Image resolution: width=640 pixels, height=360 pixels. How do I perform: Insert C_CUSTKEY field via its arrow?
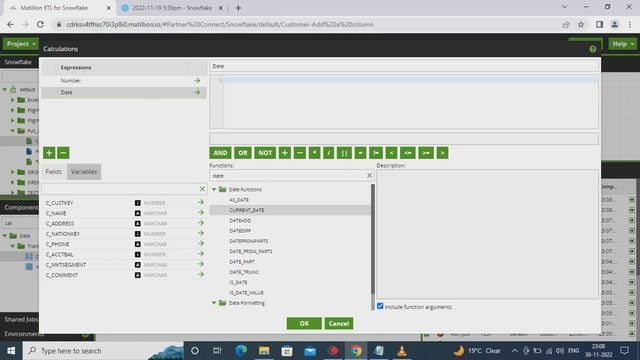200,202
